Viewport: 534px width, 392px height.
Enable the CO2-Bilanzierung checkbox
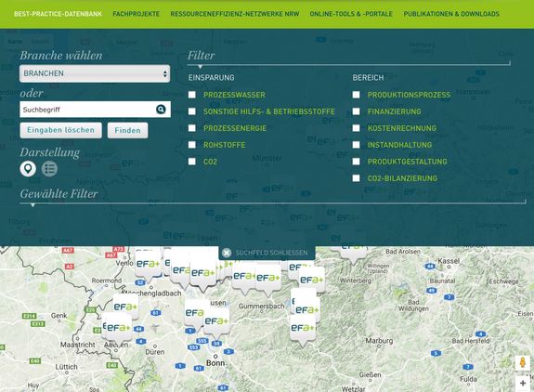pos(357,178)
